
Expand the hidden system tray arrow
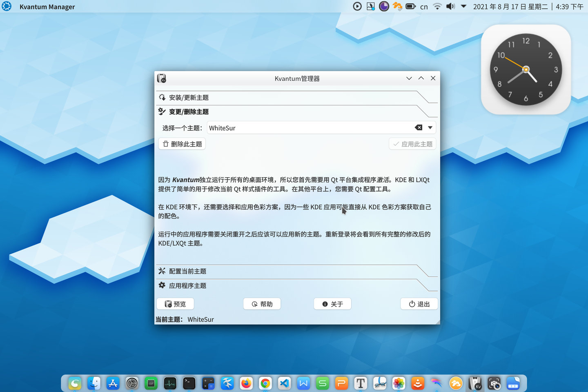pyautogui.click(x=463, y=6)
